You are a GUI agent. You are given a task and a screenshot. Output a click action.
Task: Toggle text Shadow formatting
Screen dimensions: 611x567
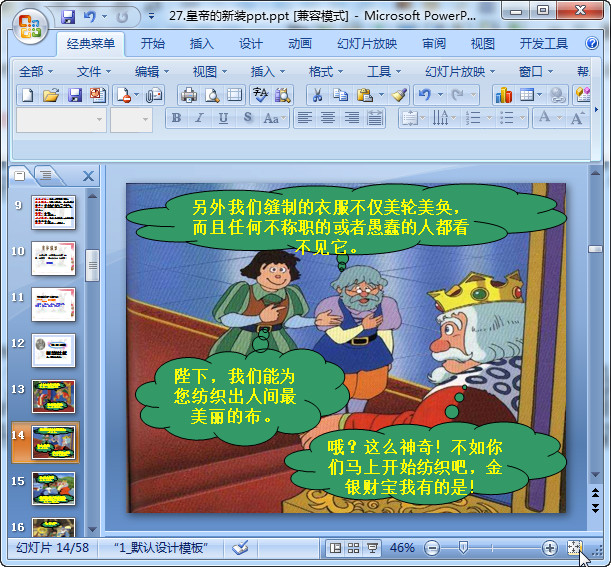[x=247, y=118]
